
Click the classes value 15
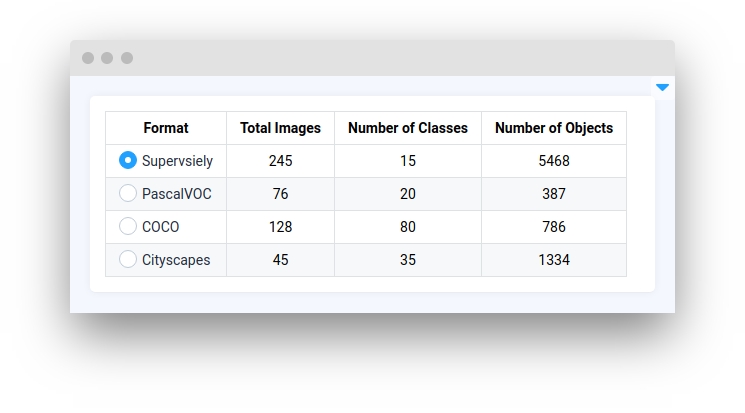[408, 161]
